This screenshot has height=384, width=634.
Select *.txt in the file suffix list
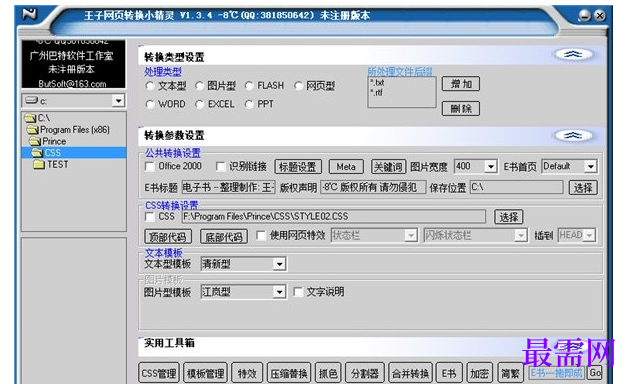click(x=377, y=82)
